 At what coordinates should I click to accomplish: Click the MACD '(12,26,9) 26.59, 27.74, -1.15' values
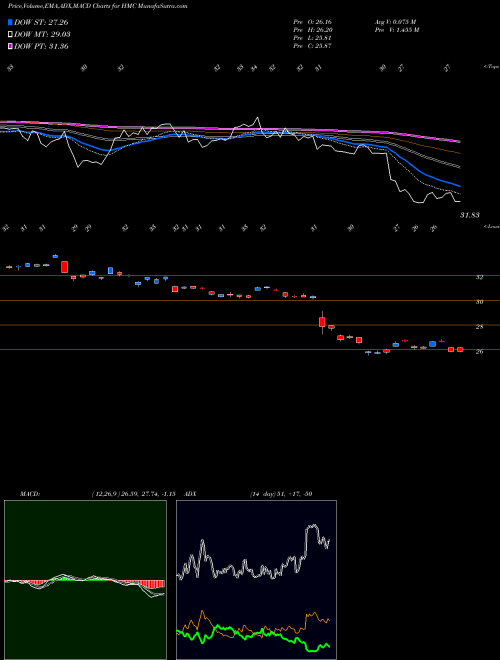133,494
